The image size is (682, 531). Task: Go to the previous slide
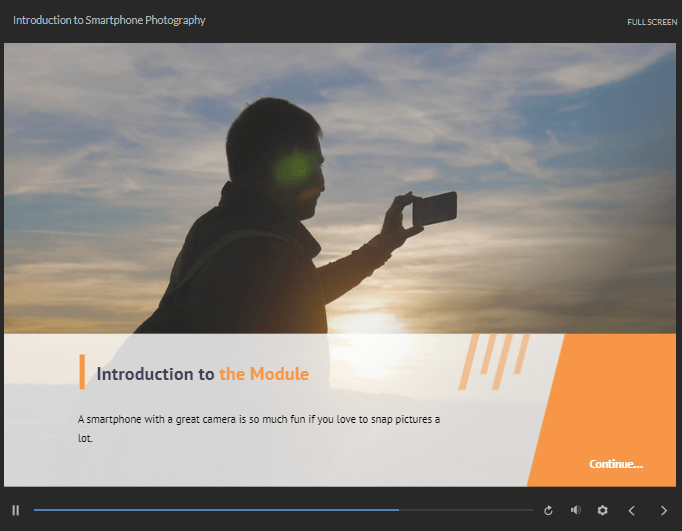pyautogui.click(x=631, y=510)
